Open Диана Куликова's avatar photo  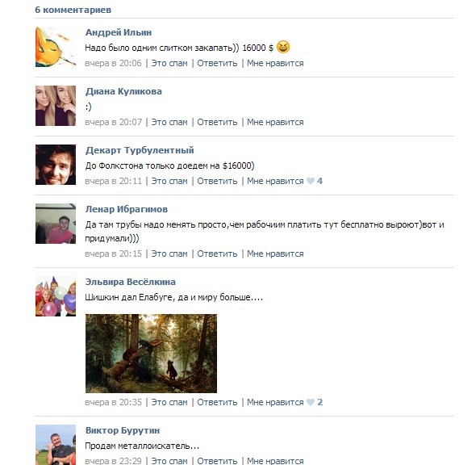click(x=56, y=106)
